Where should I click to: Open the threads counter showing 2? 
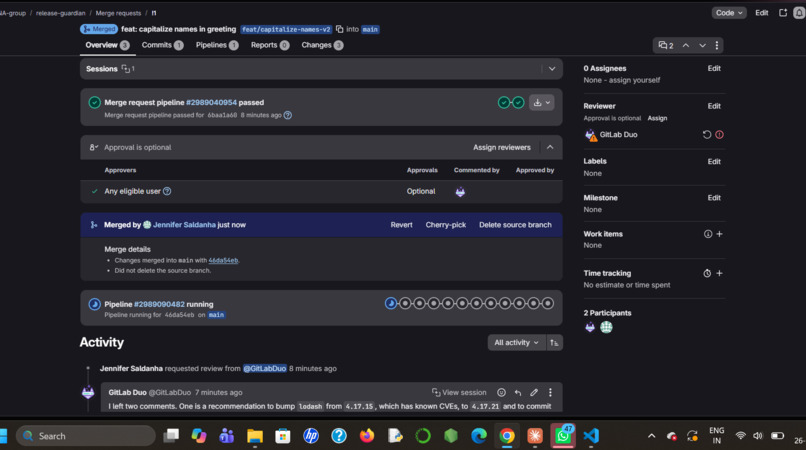(x=666, y=45)
